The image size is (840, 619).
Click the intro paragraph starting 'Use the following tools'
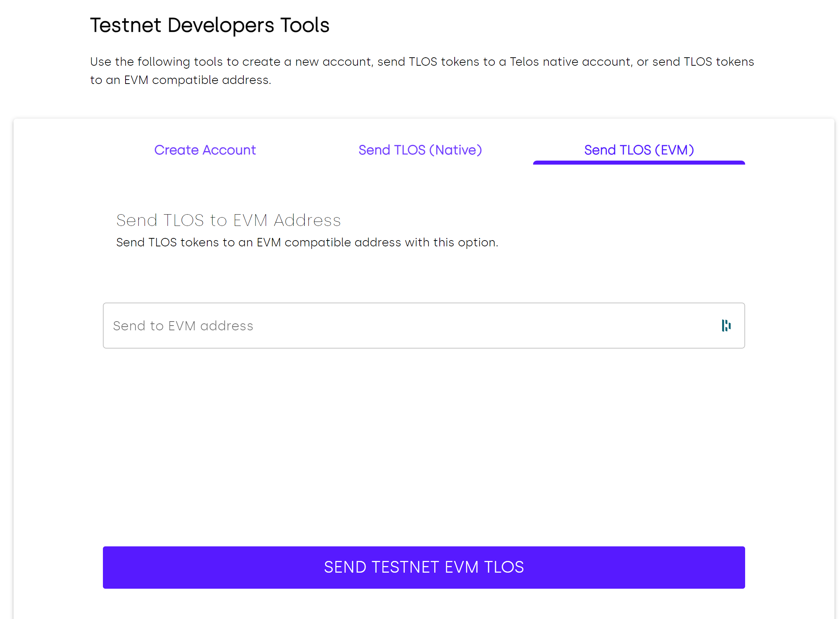tap(422, 71)
